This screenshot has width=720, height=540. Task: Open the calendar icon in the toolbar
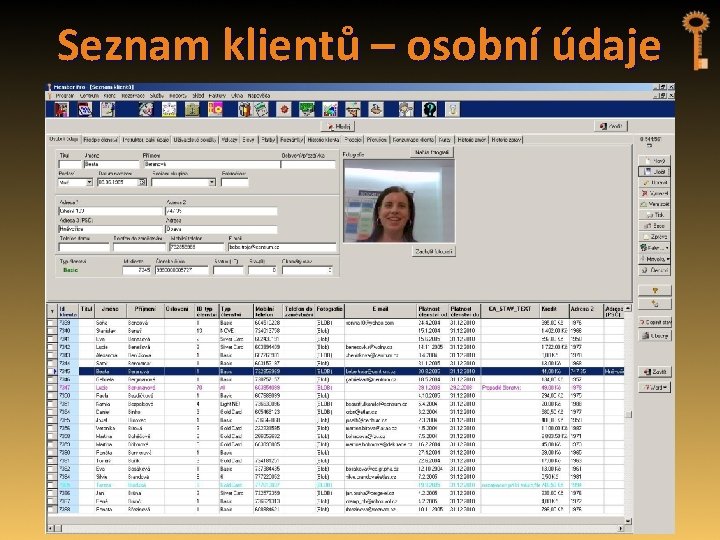(x=84, y=109)
